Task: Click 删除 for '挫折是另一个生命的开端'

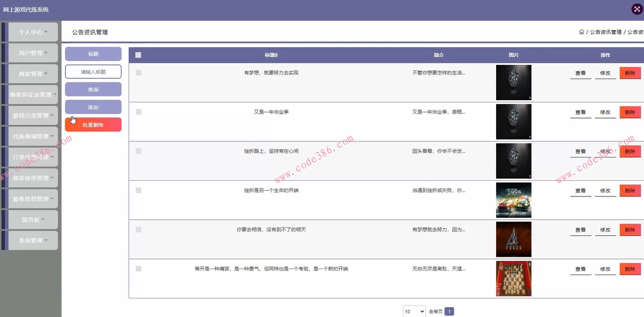Action: coord(630,191)
